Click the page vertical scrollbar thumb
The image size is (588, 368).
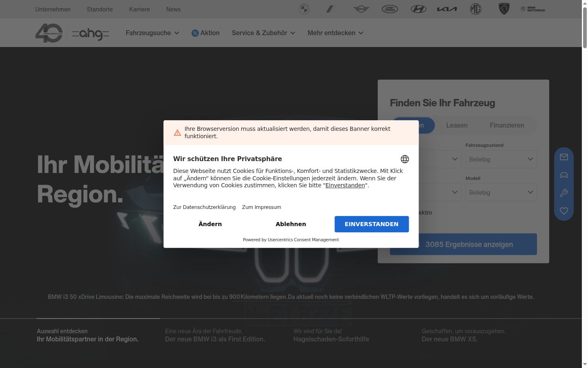tap(585, 27)
